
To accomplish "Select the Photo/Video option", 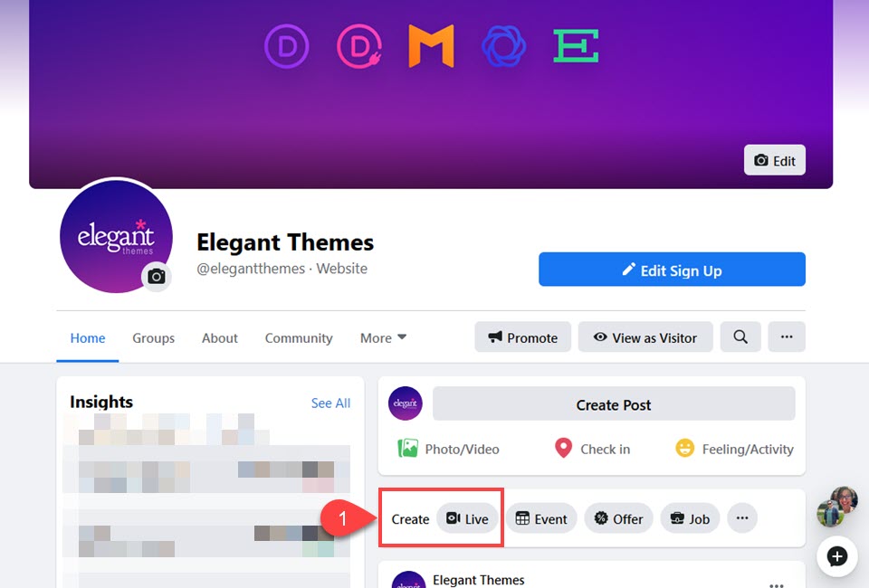I will coord(448,449).
